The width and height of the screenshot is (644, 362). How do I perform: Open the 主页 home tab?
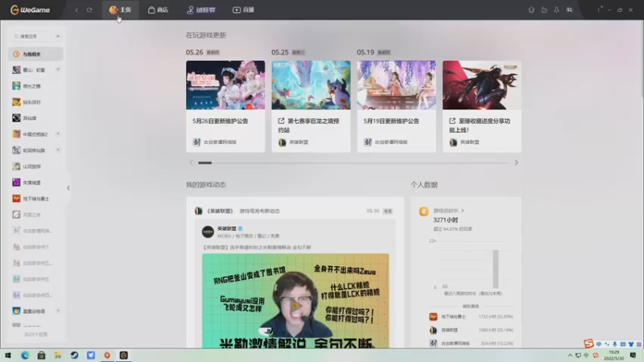point(120,10)
